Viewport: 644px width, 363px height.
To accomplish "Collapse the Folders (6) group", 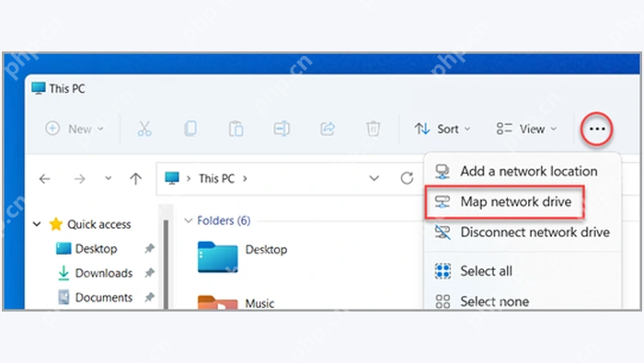I will (x=188, y=221).
